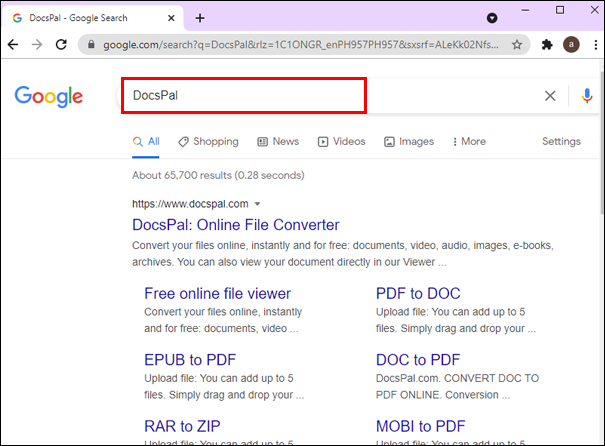The width and height of the screenshot is (605, 446).
Task: Click the About 65,700 results text
Action: 218,175
